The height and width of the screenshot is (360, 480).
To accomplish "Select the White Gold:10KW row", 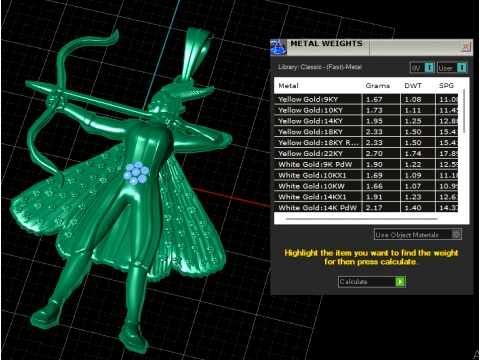I will coord(366,186).
